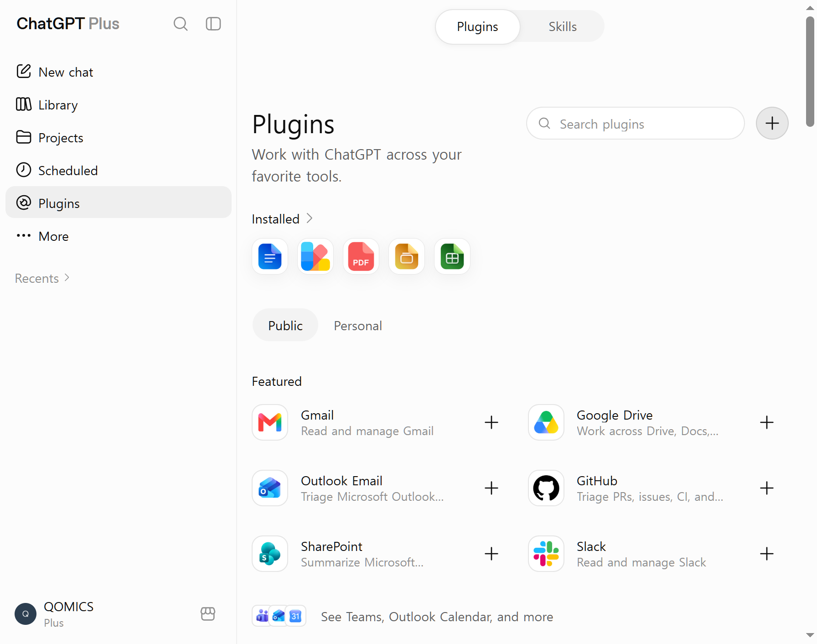Click the Google Drive plugin icon
The height and width of the screenshot is (644, 817).
[546, 422]
